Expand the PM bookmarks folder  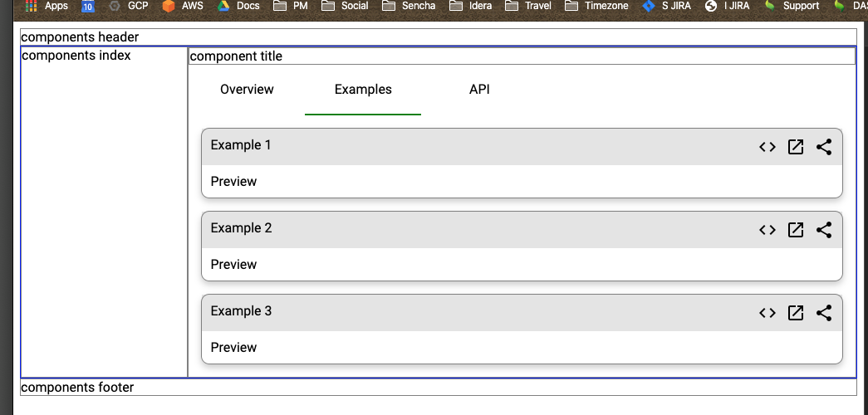(x=291, y=6)
